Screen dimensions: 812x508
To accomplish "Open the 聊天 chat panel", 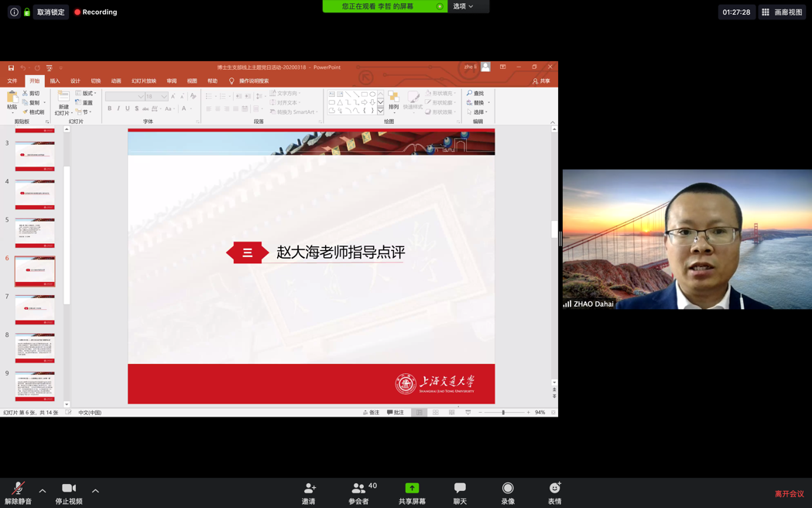I will click(x=460, y=489).
